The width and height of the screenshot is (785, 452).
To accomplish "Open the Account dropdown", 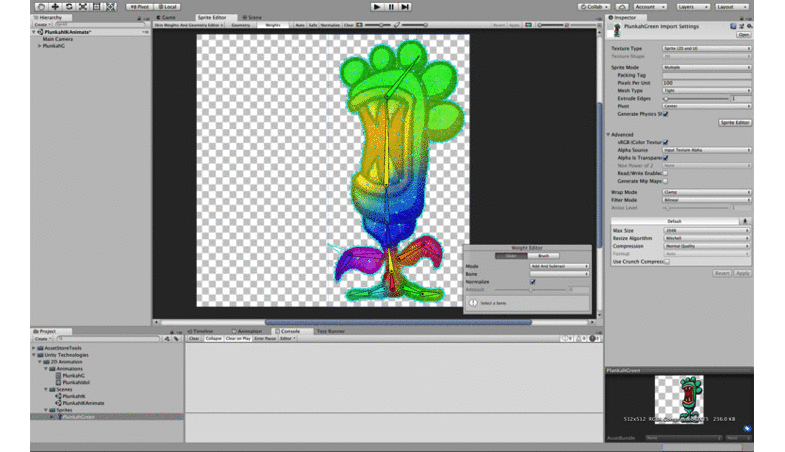I will click(x=650, y=7).
